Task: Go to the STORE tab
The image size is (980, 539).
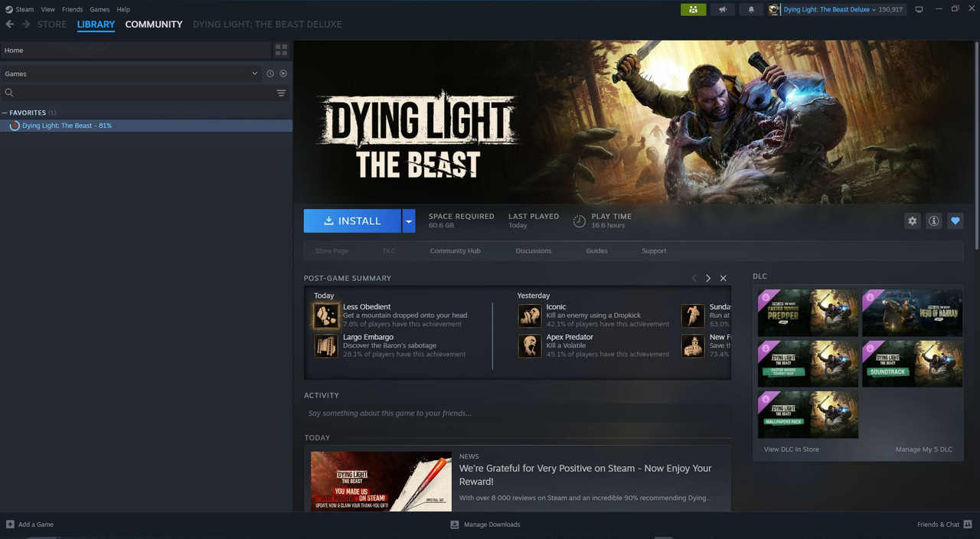Action: [x=52, y=24]
